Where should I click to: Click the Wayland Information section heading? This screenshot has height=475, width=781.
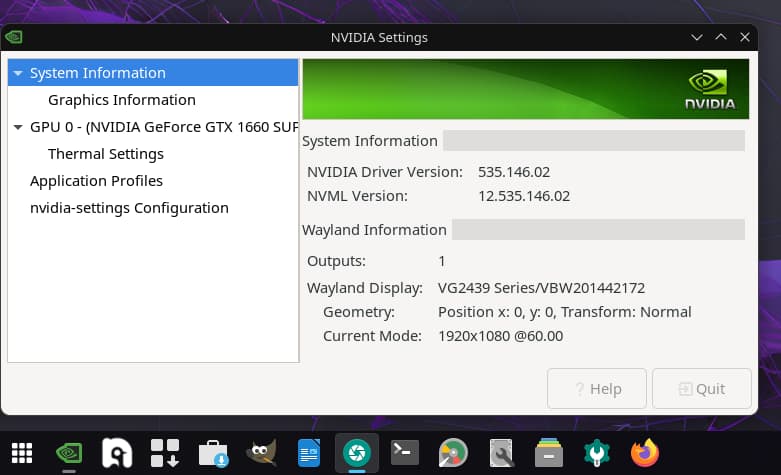(x=374, y=230)
